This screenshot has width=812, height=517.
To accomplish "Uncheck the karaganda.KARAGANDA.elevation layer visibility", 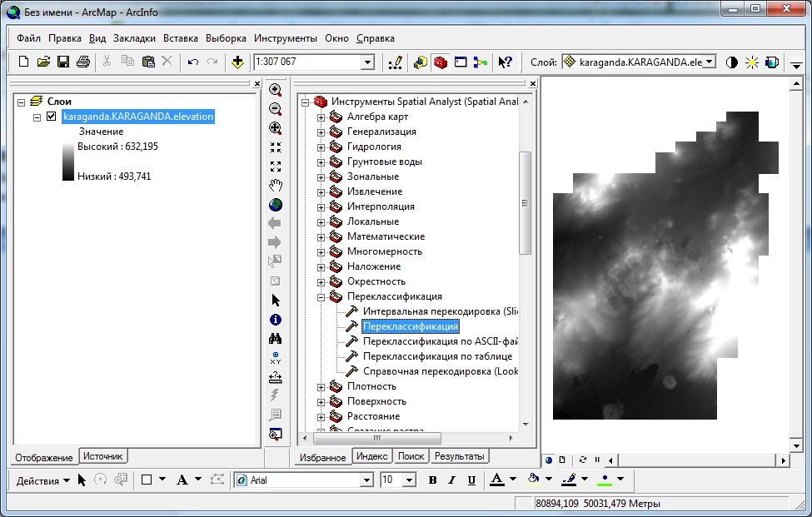I will [52, 116].
